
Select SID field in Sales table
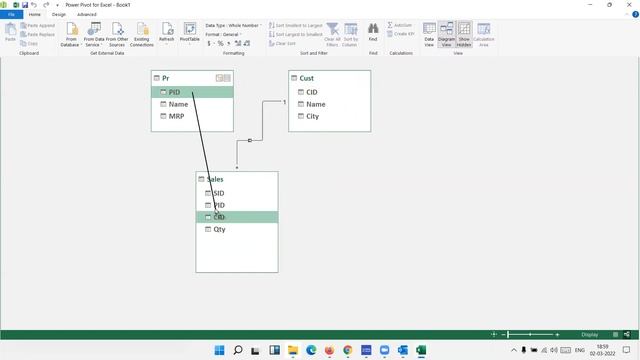point(237,193)
